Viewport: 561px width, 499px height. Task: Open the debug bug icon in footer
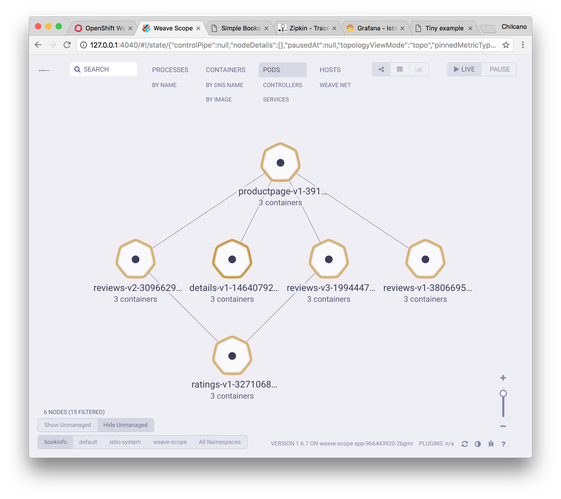pos(491,444)
